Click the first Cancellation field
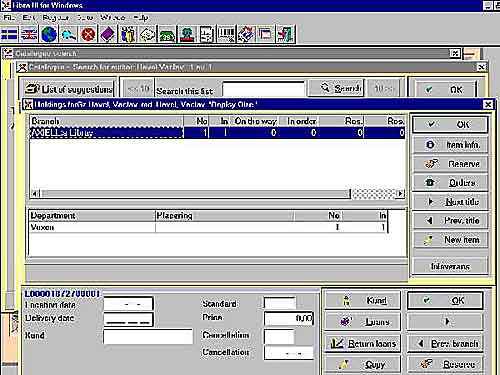Image resolution: width=500 pixels, height=375 pixels. pyautogui.click(x=279, y=336)
